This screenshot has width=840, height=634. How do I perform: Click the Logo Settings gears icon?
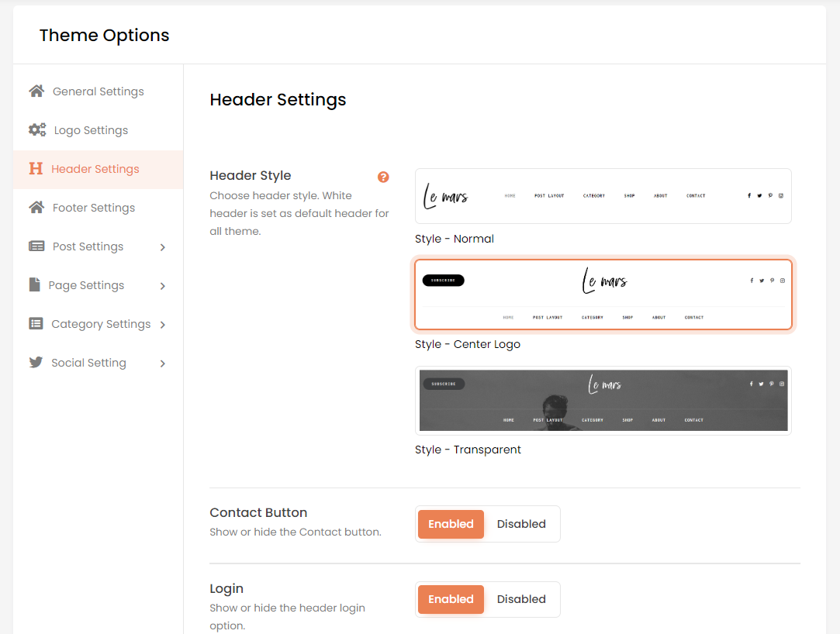point(37,130)
